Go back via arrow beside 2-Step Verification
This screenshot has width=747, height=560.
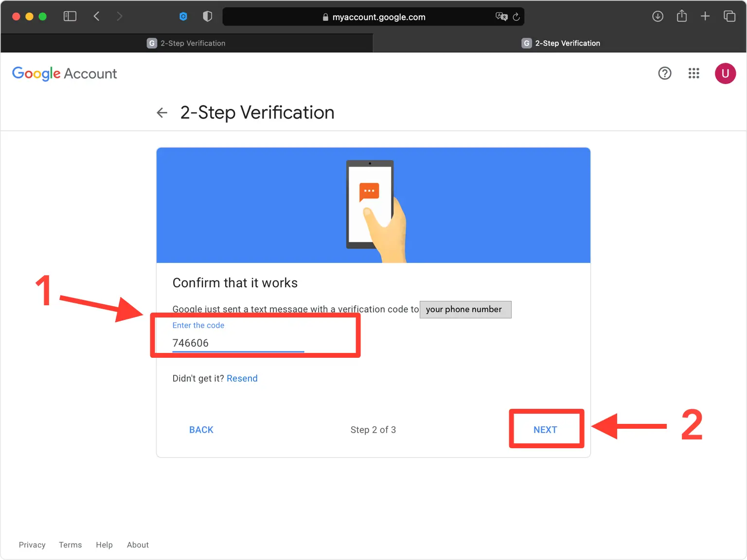click(162, 113)
